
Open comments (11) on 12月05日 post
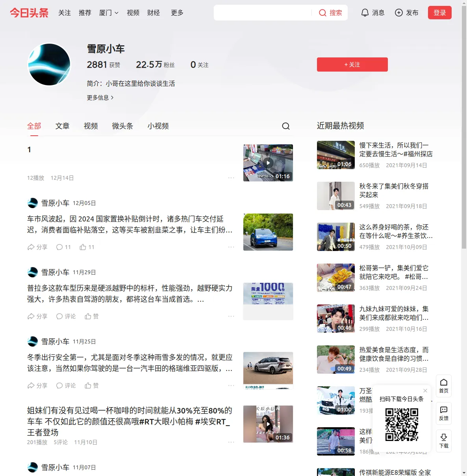pos(63,247)
